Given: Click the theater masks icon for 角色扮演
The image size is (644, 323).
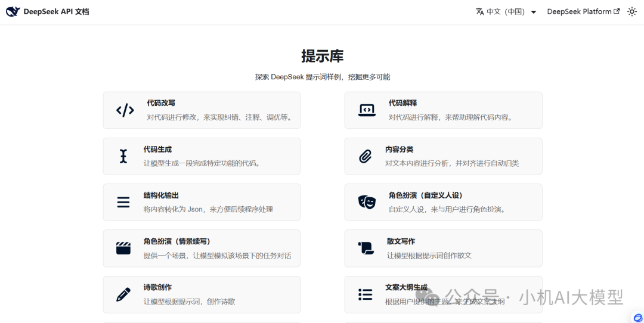Looking at the screenshot, I should click(x=367, y=201).
